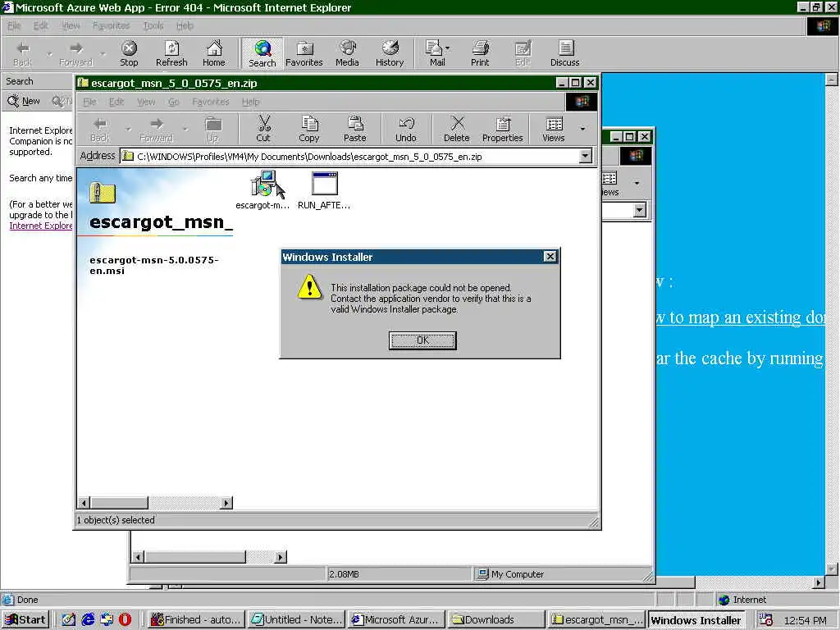This screenshot has height=630, width=840.
Task: Toggle the Search pane in Internet Explorer
Action: (262, 53)
